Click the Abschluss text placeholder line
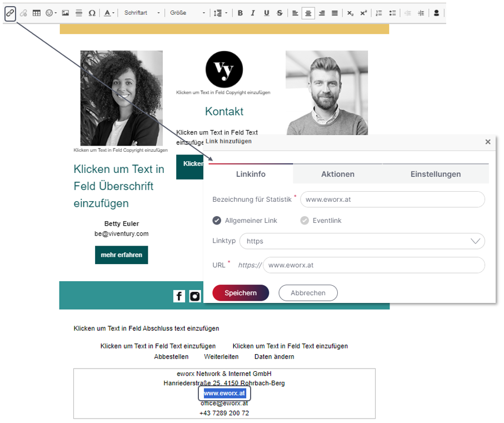Screen dimensions: 504x423 click(x=146, y=328)
